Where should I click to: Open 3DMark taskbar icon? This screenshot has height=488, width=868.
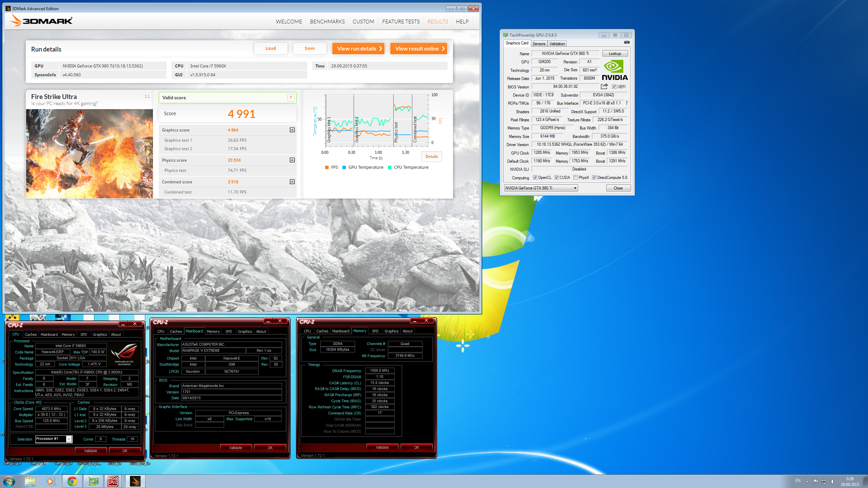(x=135, y=481)
